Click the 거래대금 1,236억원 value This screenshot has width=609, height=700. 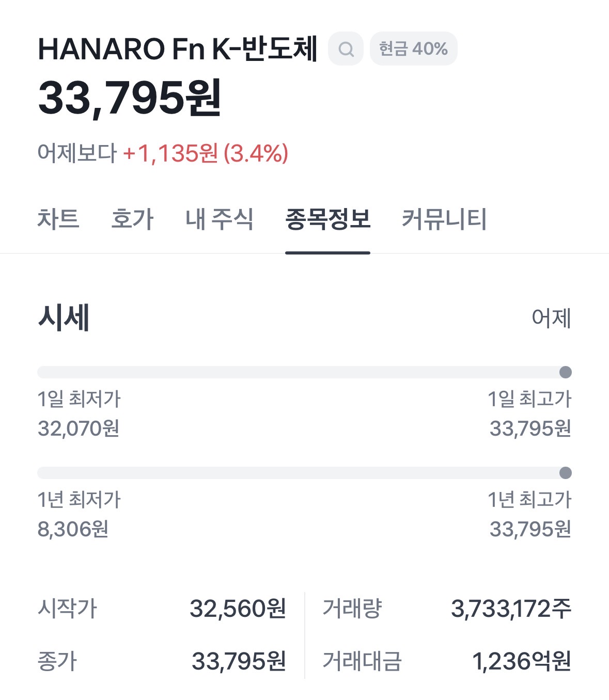coord(521,661)
